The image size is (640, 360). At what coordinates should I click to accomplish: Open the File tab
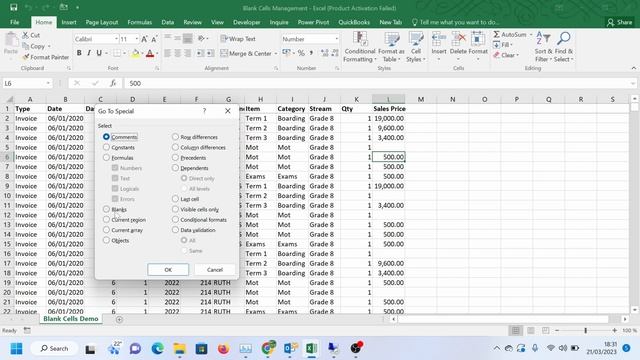pos(14,22)
